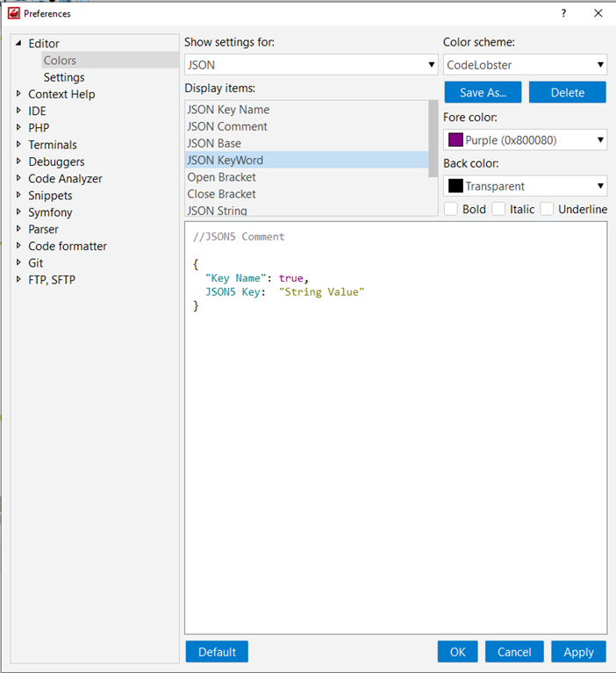Select the Git tree label

36,262
